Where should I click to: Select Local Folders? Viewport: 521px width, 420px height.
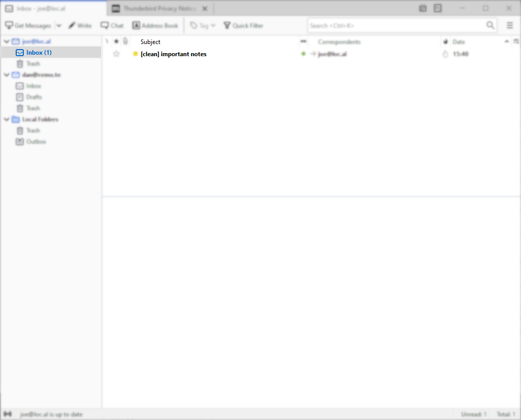pyautogui.click(x=40, y=119)
